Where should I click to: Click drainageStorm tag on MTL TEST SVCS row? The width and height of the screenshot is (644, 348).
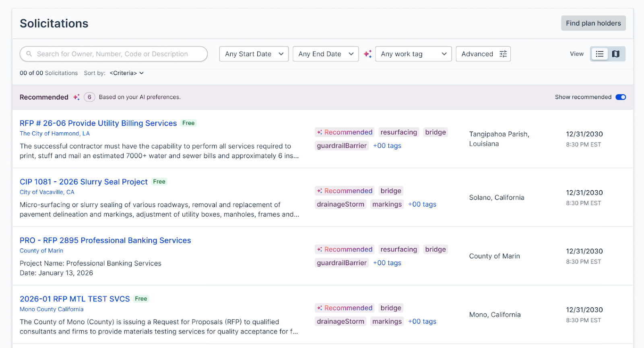(x=341, y=321)
